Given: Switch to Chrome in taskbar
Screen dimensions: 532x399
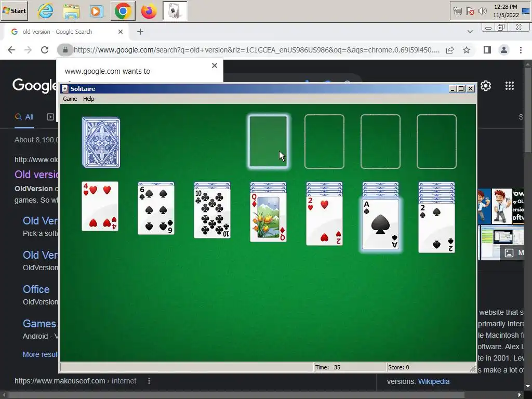Looking at the screenshot, I should (123, 11).
